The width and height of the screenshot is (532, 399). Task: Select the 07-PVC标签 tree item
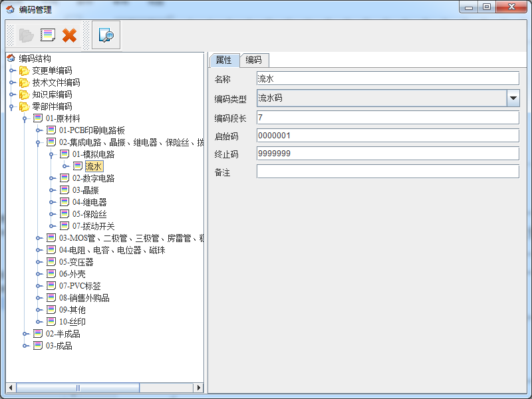(80, 286)
